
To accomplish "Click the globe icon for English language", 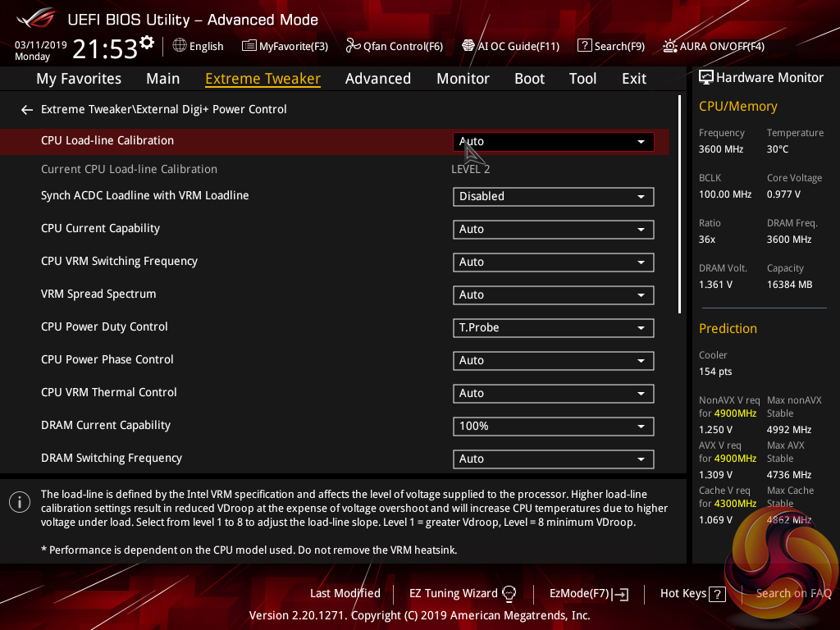I will coord(179,46).
